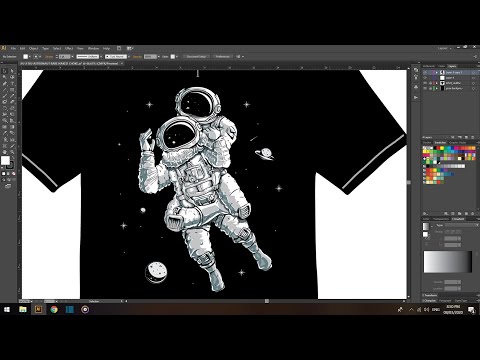The width and height of the screenshot is (480, 360).
Task: Open the Window menu
Action: [93, 48]
